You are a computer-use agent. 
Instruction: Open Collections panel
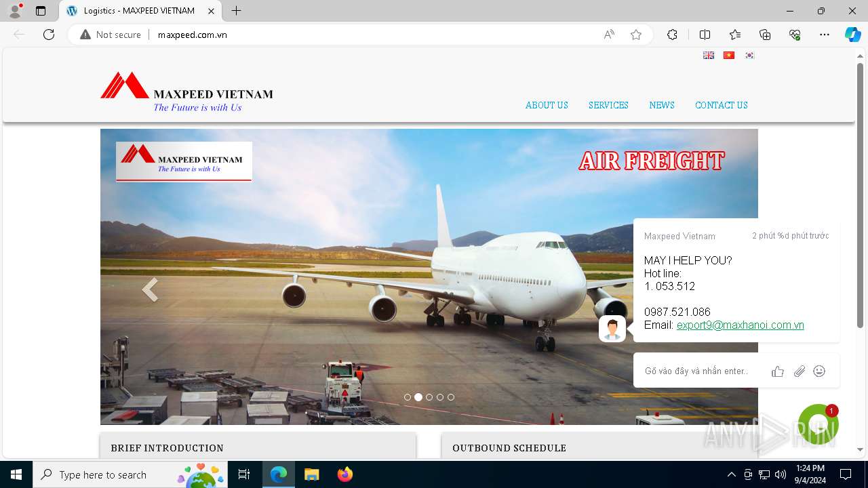765,35
